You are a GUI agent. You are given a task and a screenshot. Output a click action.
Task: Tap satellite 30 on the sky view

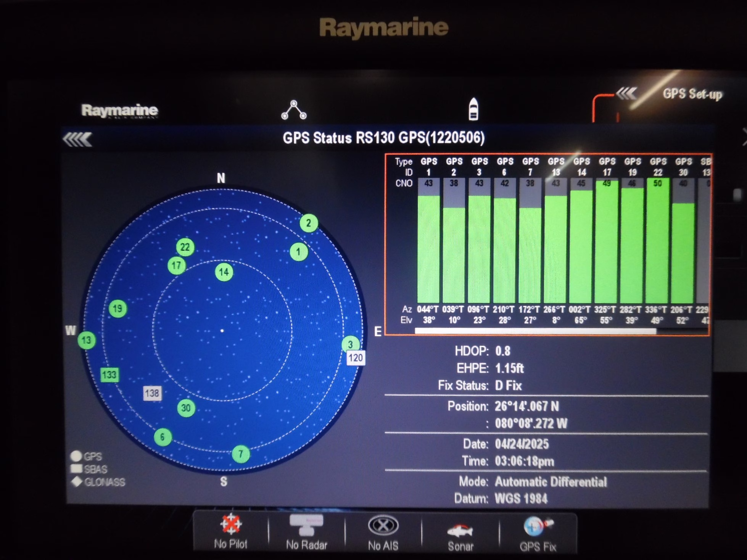186,408
